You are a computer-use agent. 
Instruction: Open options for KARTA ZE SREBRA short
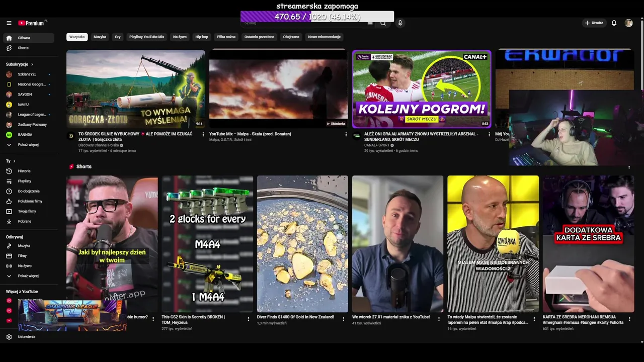[629, 318]
